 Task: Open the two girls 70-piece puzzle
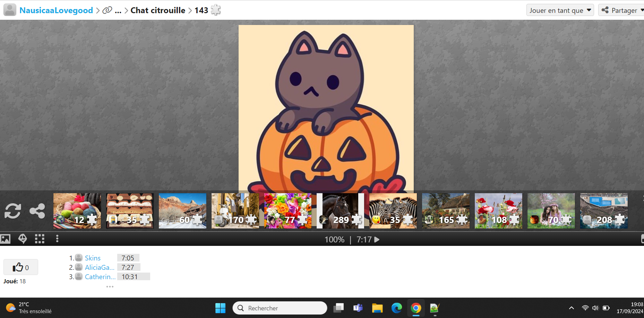551,211
